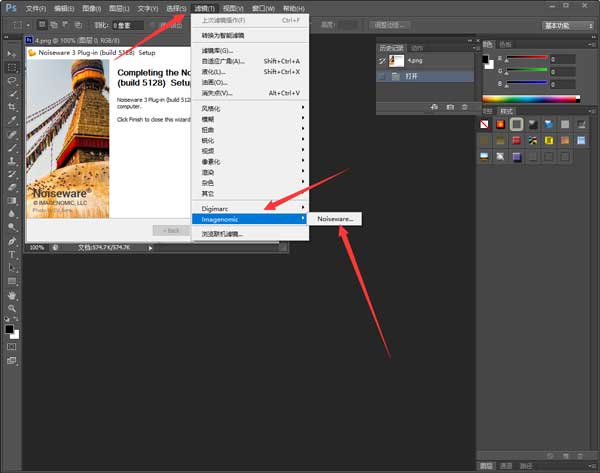Viewport: 600px width, 473px height.
Task: Set history brush source beside 4.png snapshot
Action: (382, 61)
